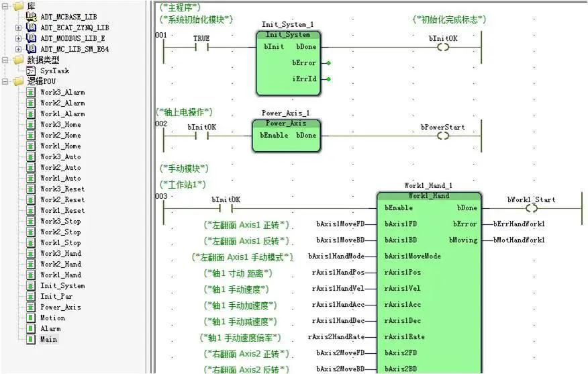Click the Init_System POU icon in tree
Viewport: 588px width, 374px height.
[31, 285]
